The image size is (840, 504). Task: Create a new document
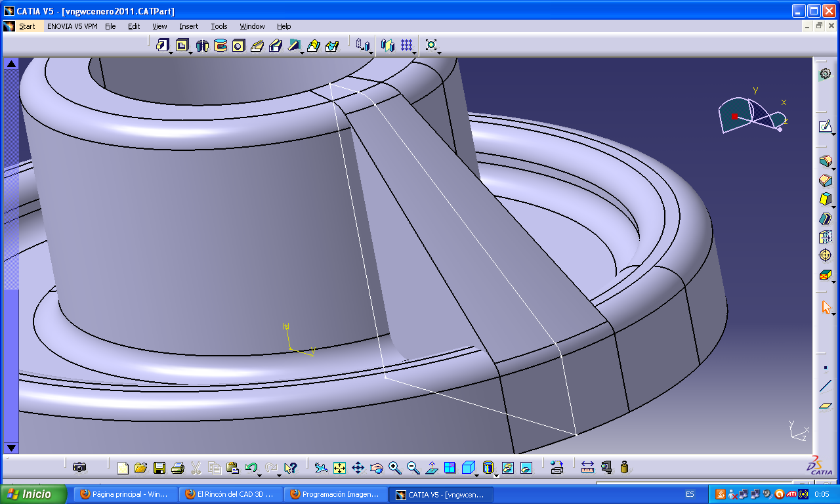pos(123,468)
